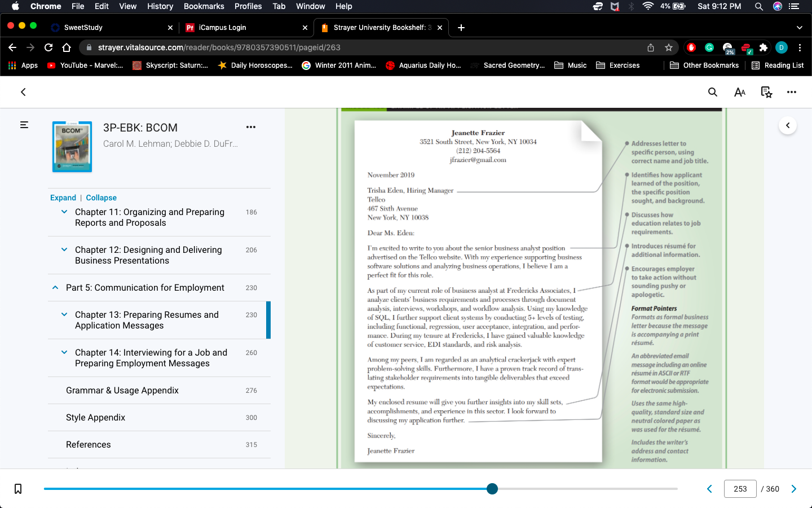Image resolution: width=812 pixels, height=508 pixels.
Task: Go to the previous page arrow
Action: [x=709, y=489]
